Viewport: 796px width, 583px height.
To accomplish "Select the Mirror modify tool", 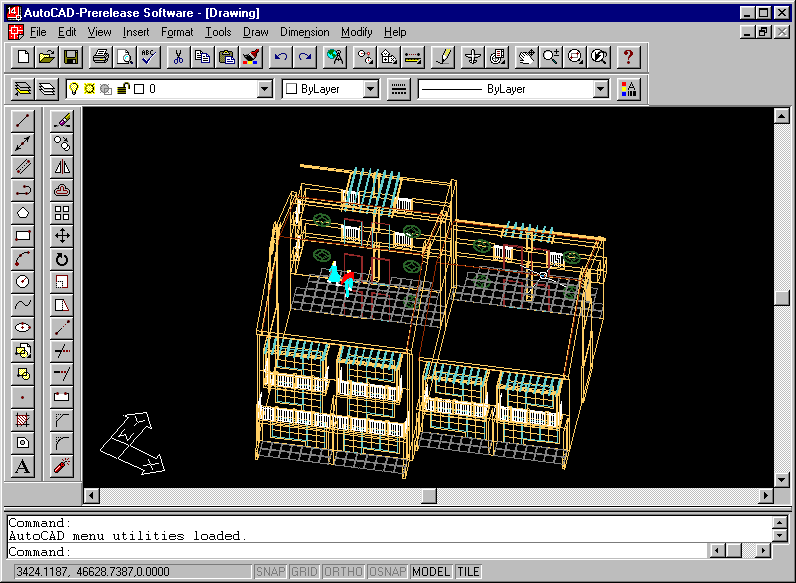I will tap(62, 167).
